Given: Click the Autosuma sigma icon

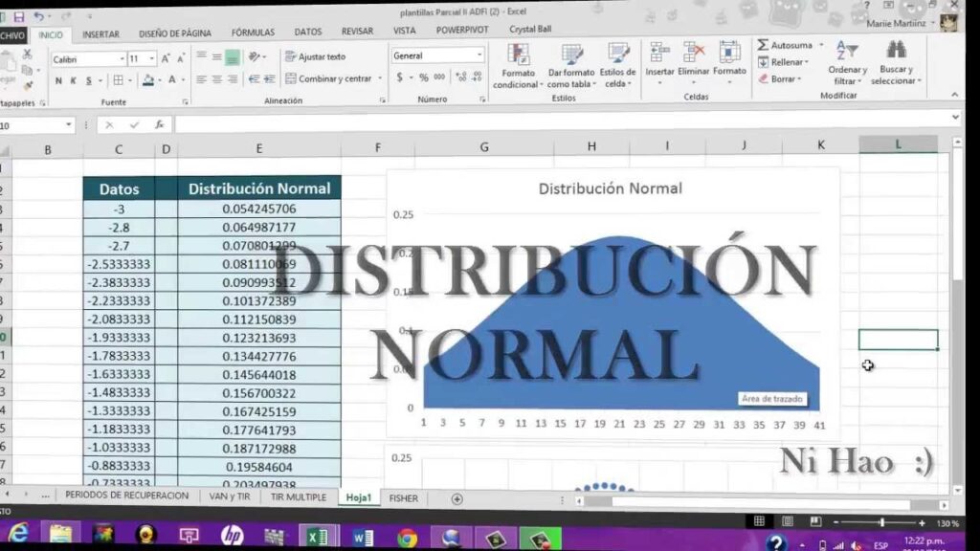Looking at the screenshot, I should coord(764,45).
